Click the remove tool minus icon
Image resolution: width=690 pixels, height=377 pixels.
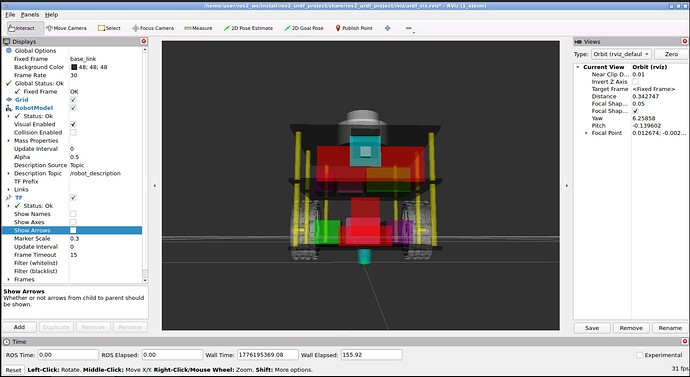[408, 28]
